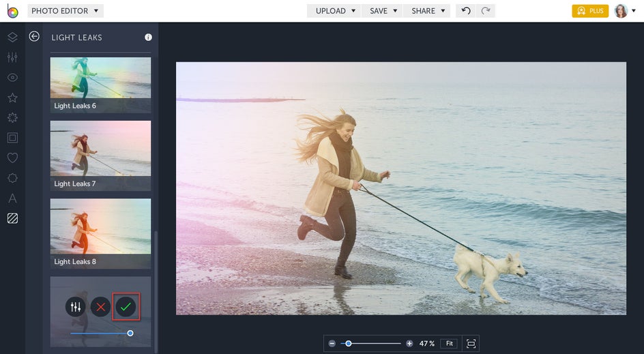
Task: Toggle the eye icon in sidebar
Action: pyautogui.click(x=12, y=78)
